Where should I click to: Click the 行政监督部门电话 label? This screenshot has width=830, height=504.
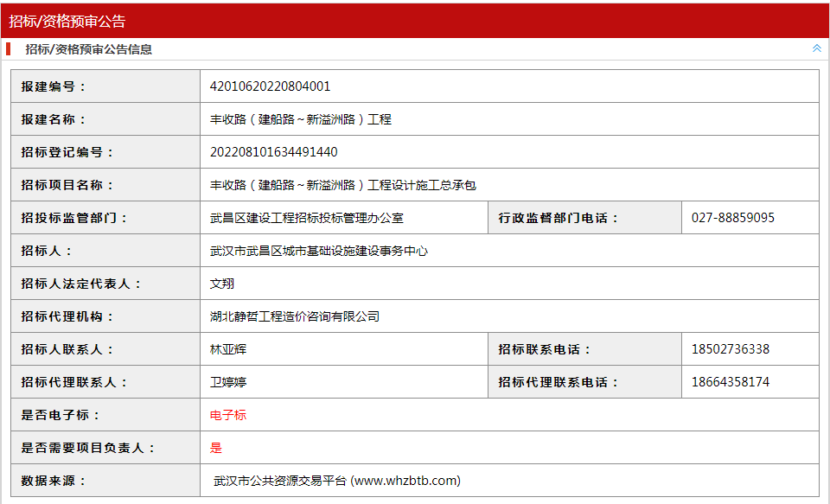559,218
